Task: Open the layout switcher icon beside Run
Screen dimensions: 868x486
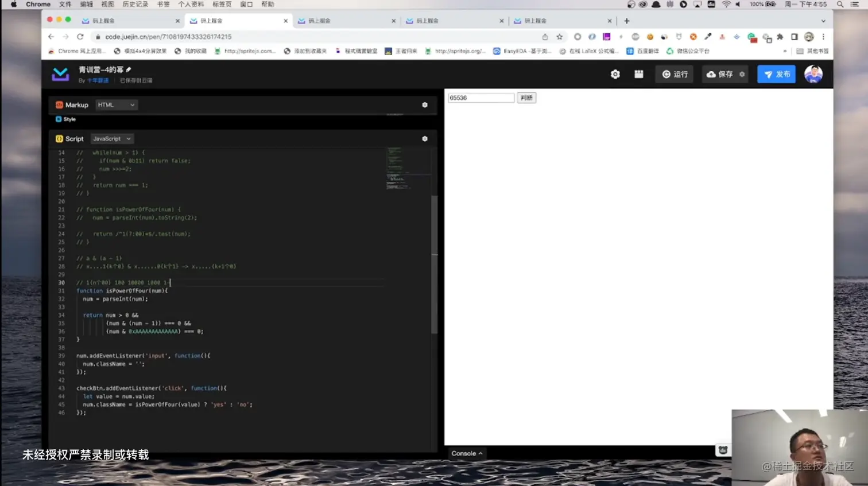Action: click(638, 74)
